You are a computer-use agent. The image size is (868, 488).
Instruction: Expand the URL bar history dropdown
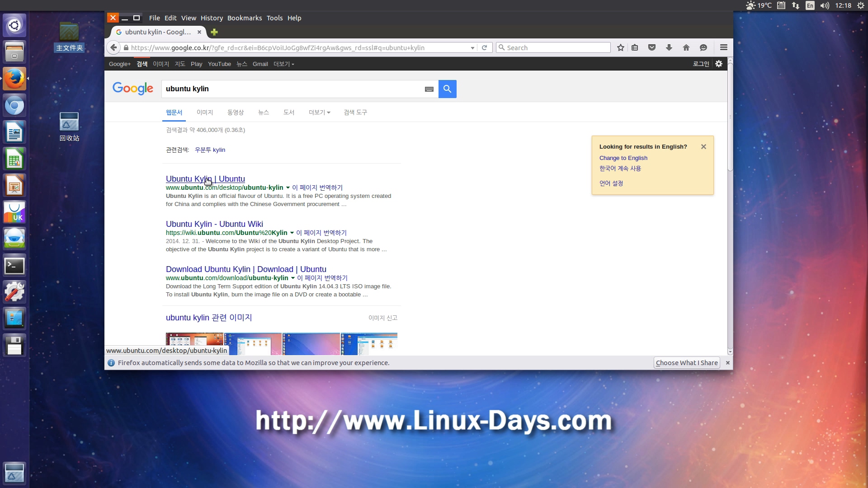click(472, 48)
